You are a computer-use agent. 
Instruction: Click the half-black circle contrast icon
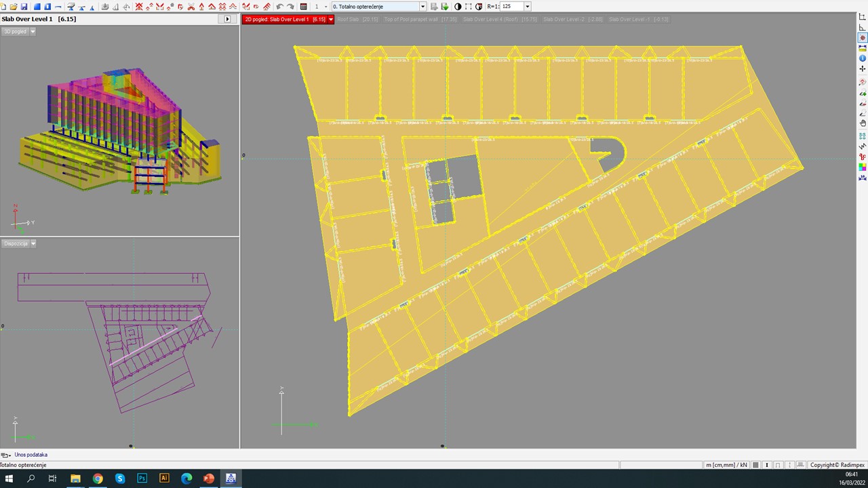[x=458, y=6]
